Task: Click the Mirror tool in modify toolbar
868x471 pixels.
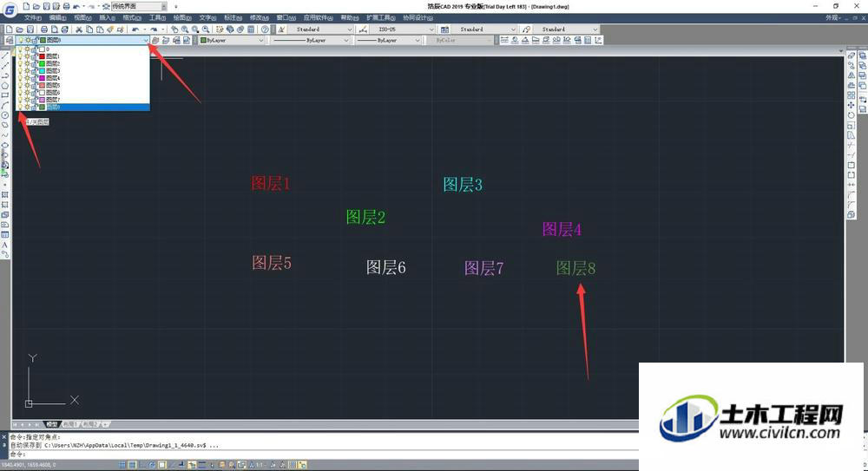Action: click(x=852, y=75)
